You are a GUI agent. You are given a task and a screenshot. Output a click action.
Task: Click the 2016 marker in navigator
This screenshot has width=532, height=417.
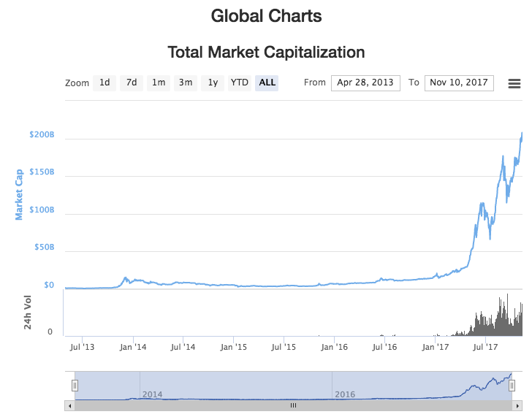345,394
